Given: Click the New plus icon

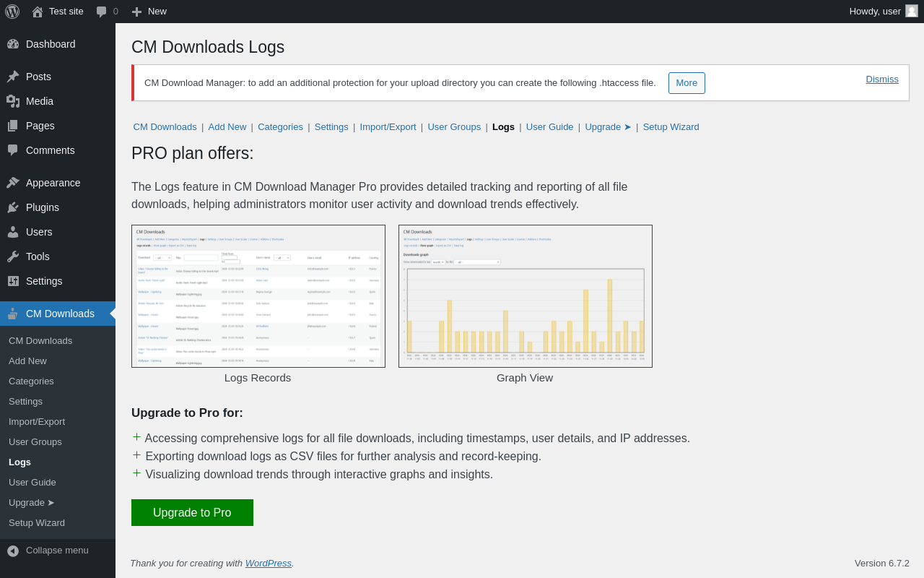Looking at the screenshot, I should [136, 12].
